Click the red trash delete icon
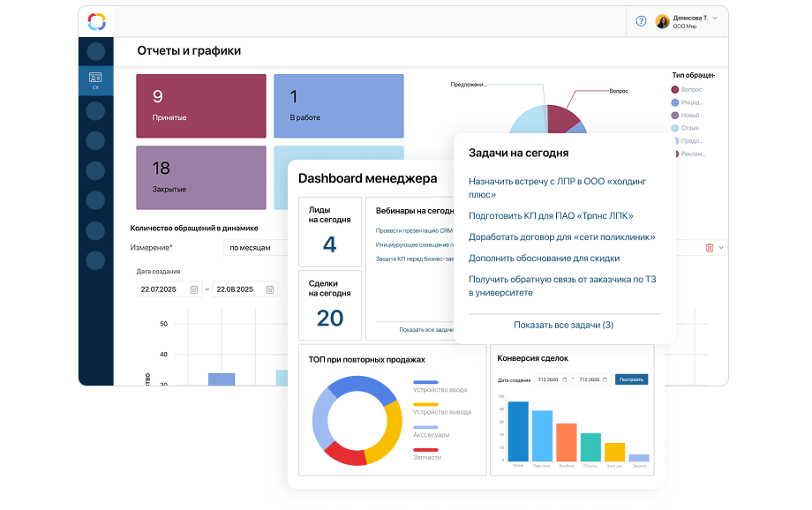Viewport: 812px width, 510px height. coord(709,248)
